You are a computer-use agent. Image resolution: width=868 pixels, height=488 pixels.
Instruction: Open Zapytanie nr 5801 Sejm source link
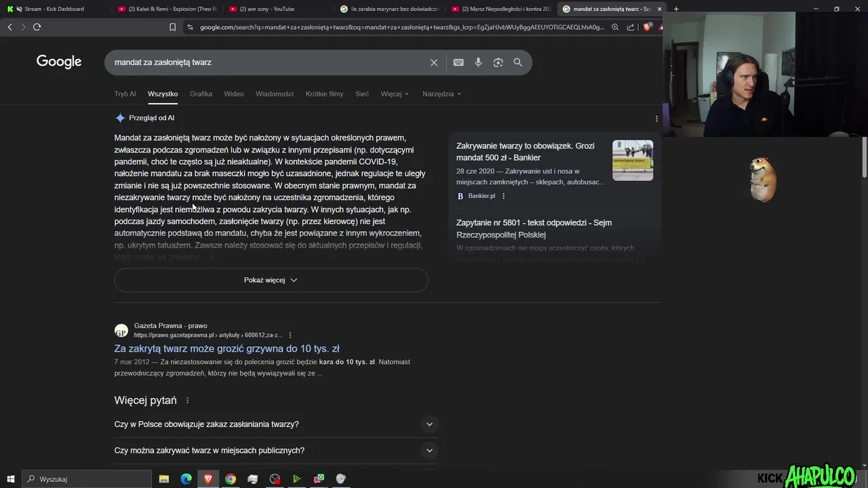[534, 229]
